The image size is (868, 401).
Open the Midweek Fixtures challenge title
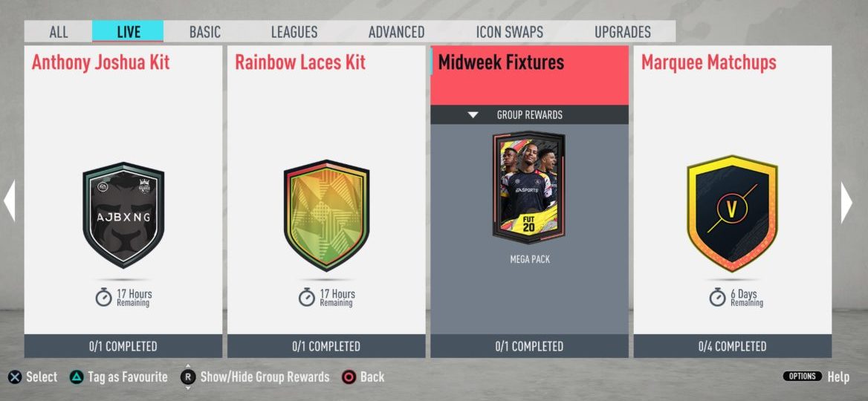click(501, 62)
